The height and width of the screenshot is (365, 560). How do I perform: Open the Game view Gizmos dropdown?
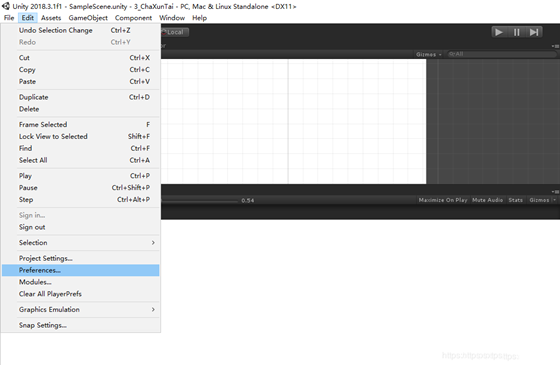click(x=542, y=200)
